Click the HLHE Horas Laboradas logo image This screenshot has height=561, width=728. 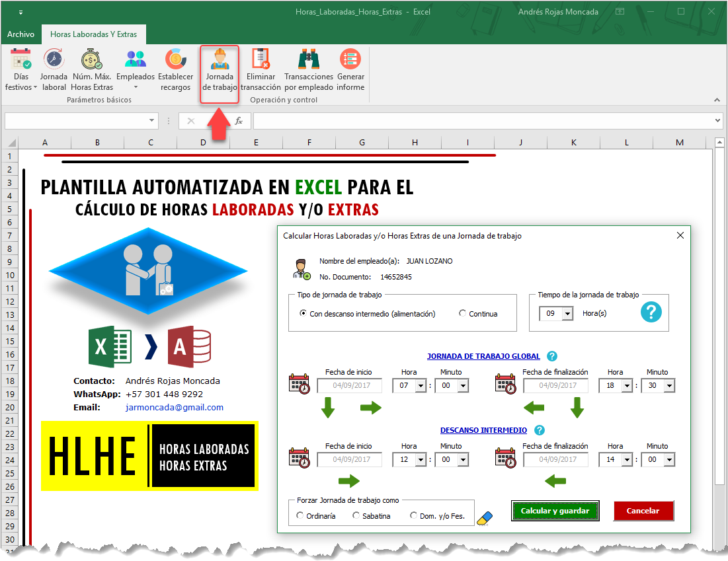149,456
